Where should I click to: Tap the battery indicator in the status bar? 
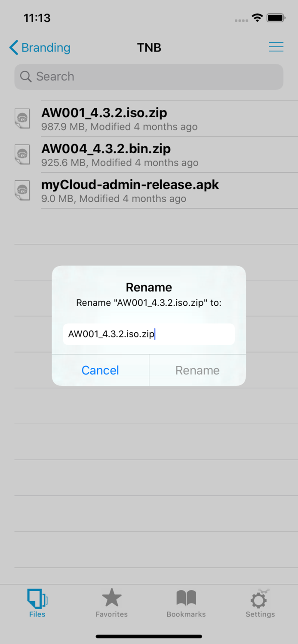coord(276,18)
